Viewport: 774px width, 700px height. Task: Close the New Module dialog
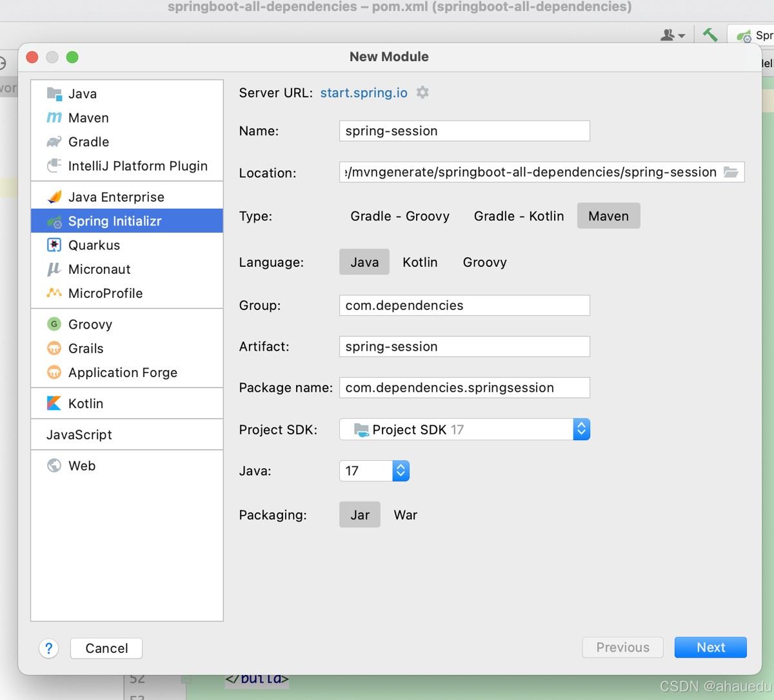pyautogui.click(x=32, y=57)
